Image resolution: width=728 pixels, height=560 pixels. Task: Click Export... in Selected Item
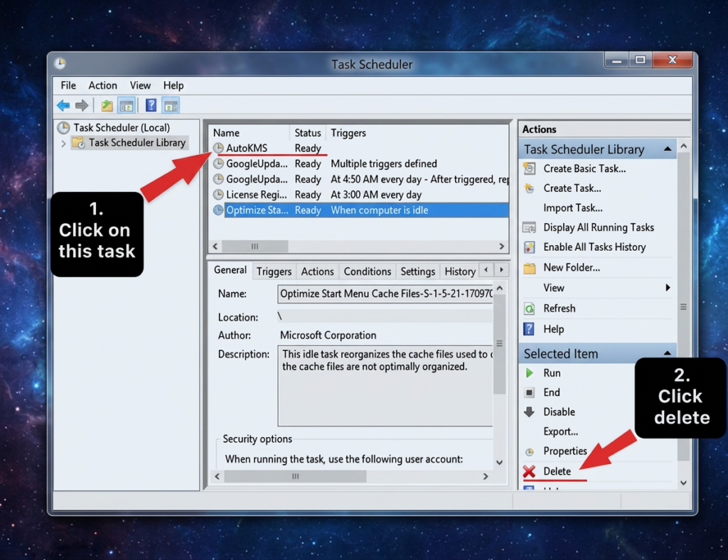[x=561, y=431]
